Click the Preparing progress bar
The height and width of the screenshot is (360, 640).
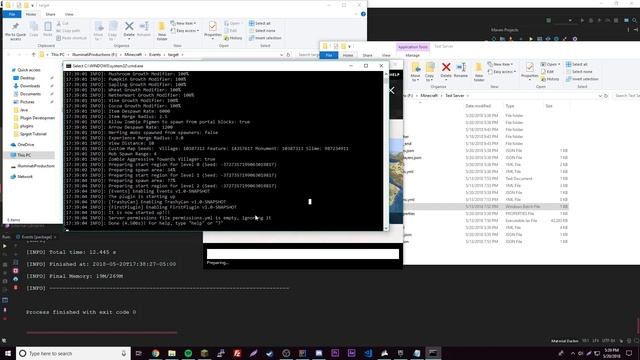[x=302, y=254]
